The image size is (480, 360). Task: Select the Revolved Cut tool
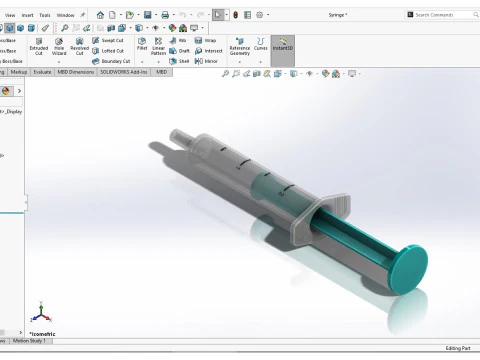point(79,46)
